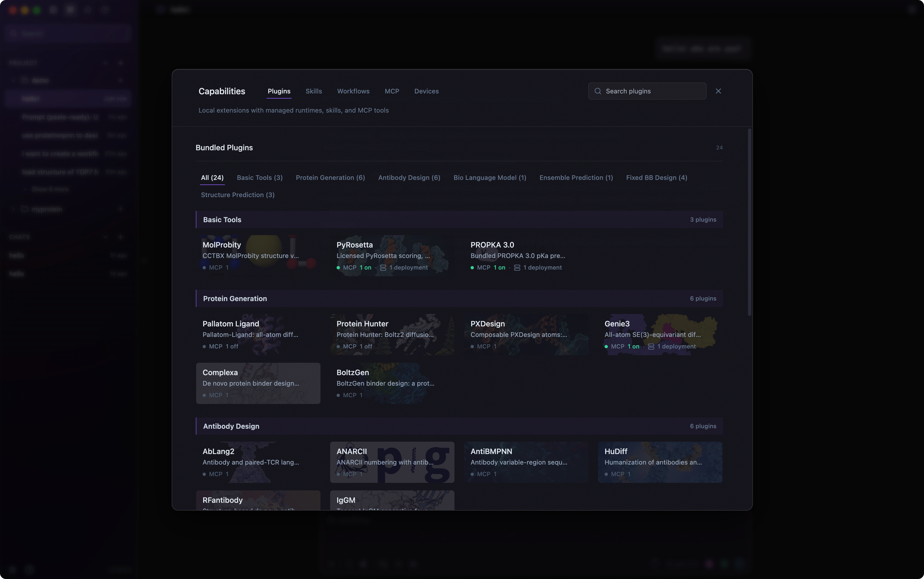The width and height of the screenshot is (924, 579).
Task: Open the AntiBMPNN plugin card
Action: pos(526,462)
